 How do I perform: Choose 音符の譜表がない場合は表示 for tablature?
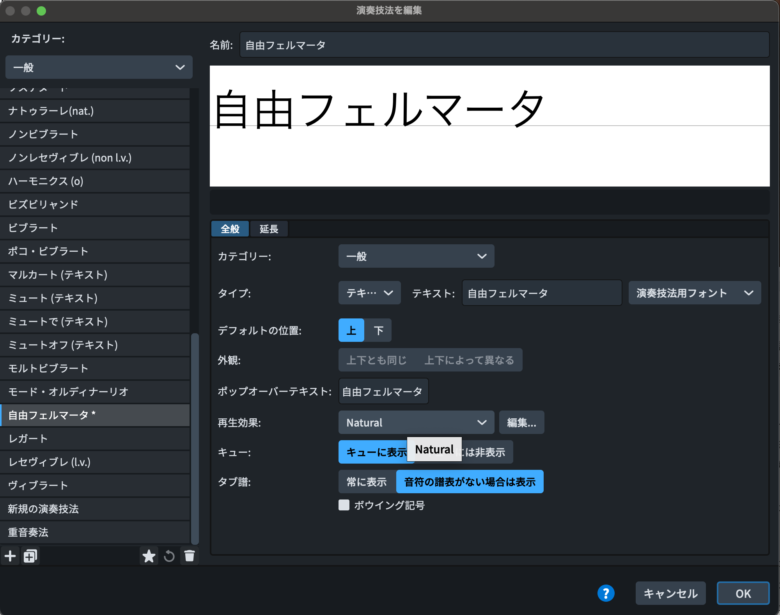tap(470, 482)
